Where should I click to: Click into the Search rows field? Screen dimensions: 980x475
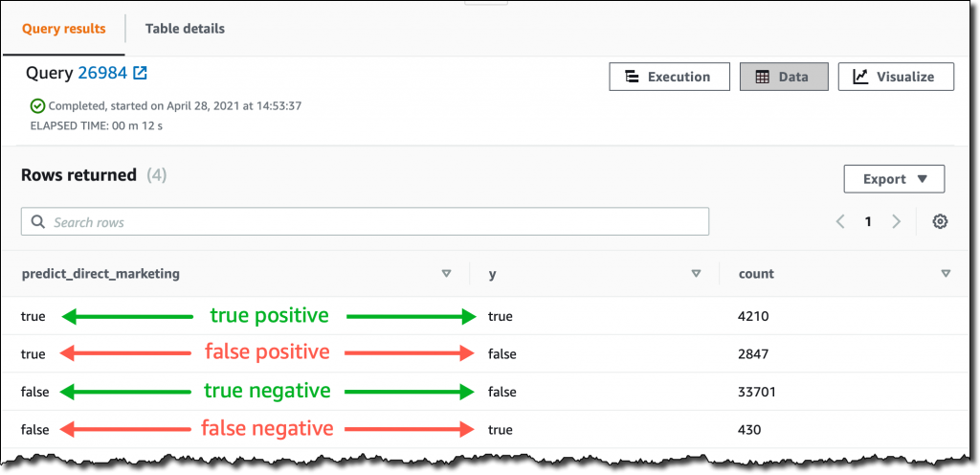[365, 222]
